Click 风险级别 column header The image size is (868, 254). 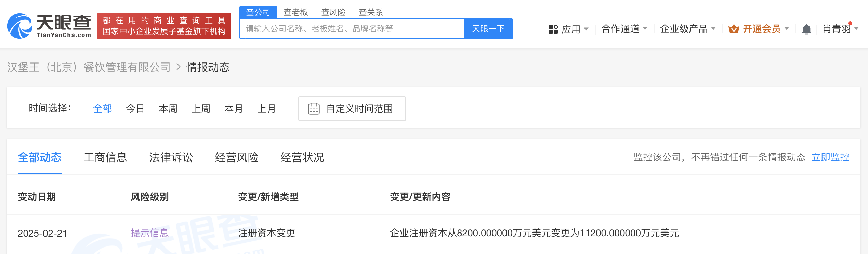(150, 197)
